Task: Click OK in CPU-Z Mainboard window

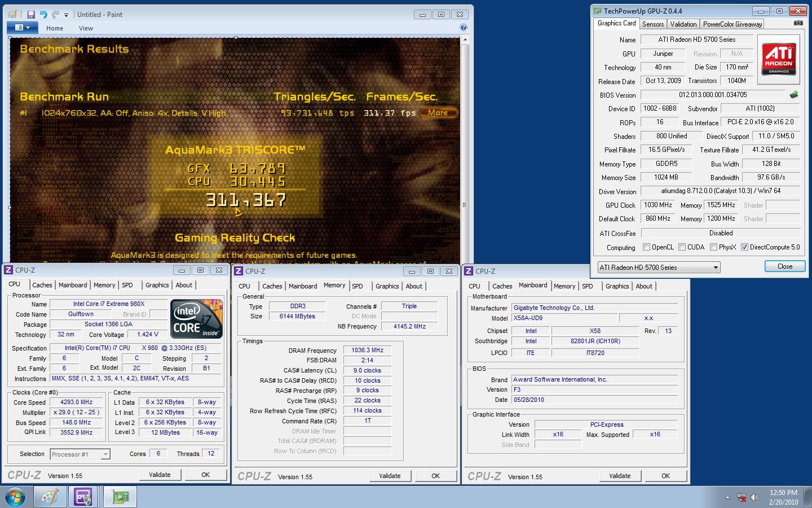Action: tap(665, 476)
